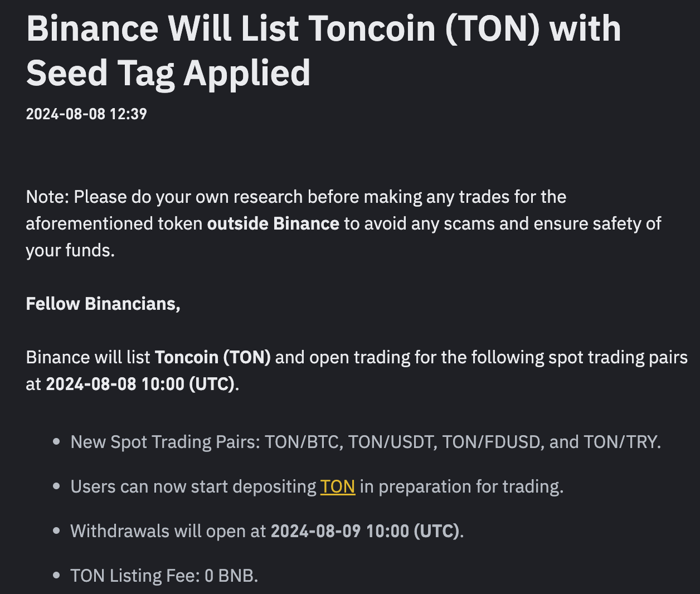Click the 'Fellow Binancians,' greeting
The image size is (700, 594).
coord(103,304)
